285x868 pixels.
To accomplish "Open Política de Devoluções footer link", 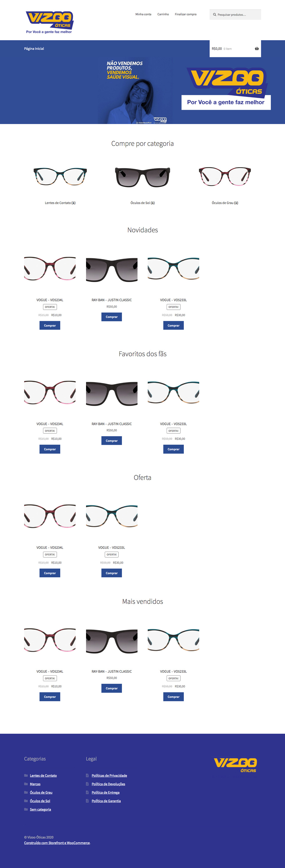I will [108, 784].
